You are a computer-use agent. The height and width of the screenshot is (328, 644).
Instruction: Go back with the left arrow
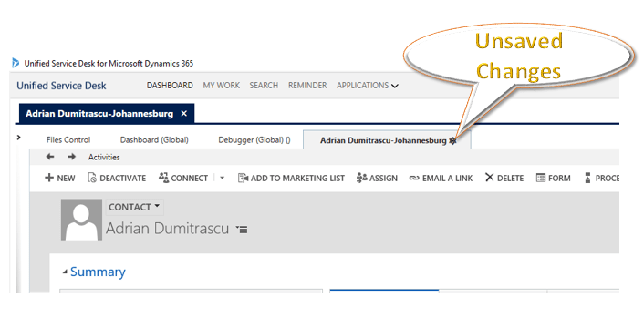coord(49,157)
